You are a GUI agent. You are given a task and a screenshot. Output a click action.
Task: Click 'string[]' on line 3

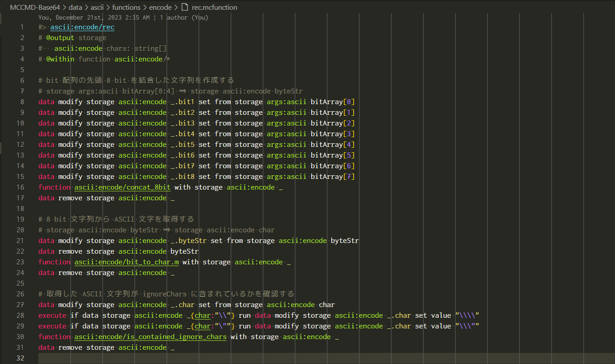pos(151,49)
